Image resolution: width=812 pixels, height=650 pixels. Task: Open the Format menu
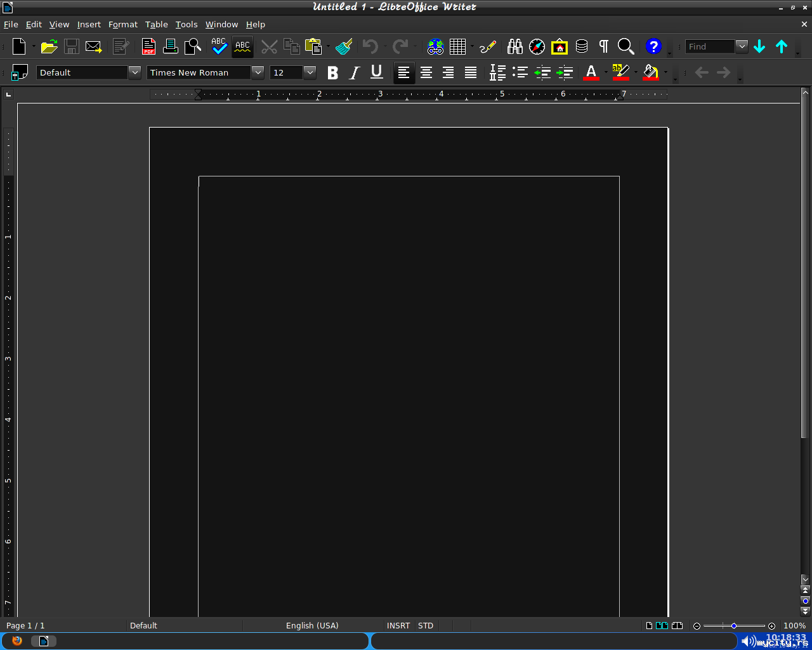point(122,24)
